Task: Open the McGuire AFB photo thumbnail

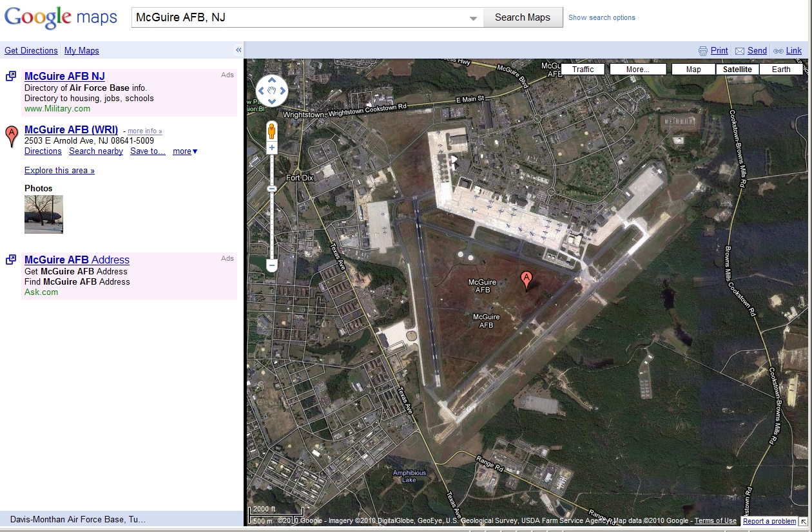Action: [x=44, y=214]
